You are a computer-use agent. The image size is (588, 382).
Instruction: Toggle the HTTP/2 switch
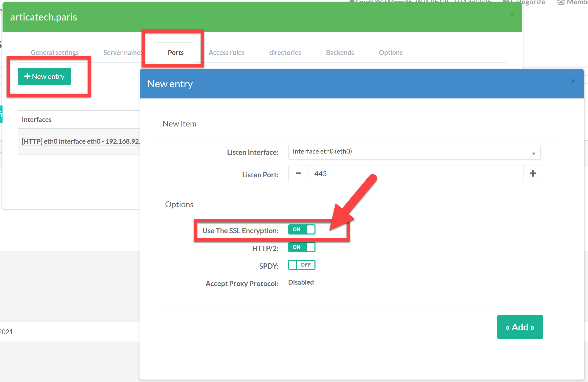pyautogui.click(x=302, y=247)
